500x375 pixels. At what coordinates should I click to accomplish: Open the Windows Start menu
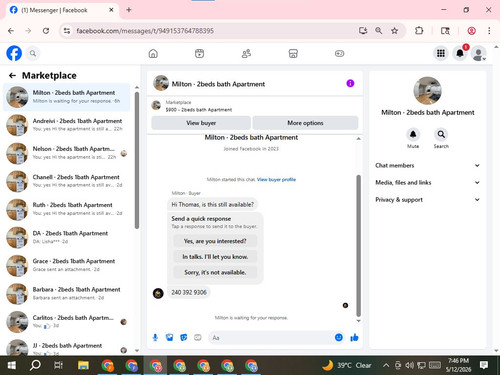12,365
